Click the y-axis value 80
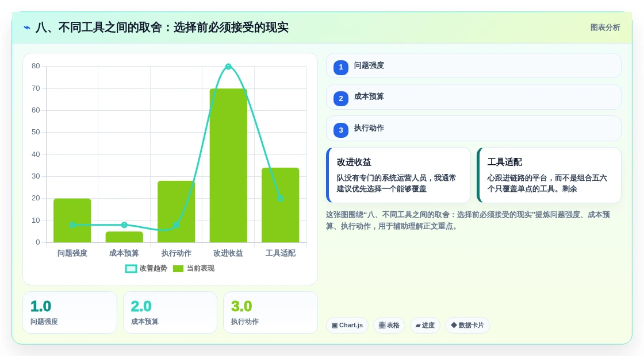Screen dimensions: 644x356 click(36, 66)
